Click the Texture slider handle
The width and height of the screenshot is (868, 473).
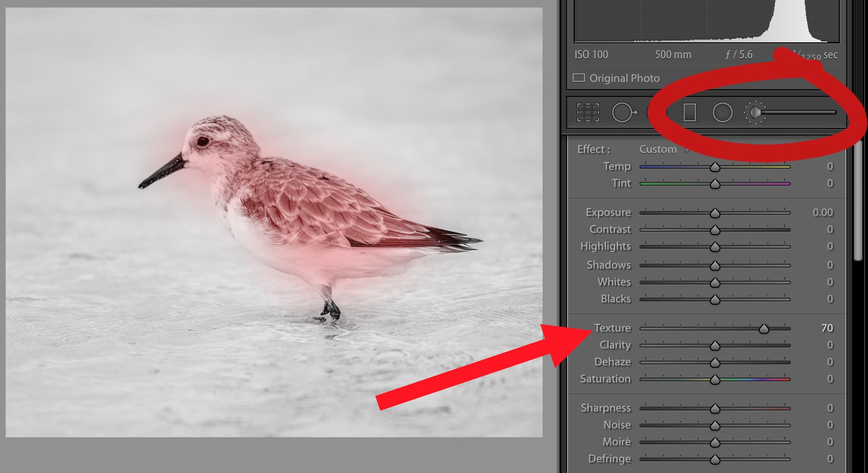point(764,329)
